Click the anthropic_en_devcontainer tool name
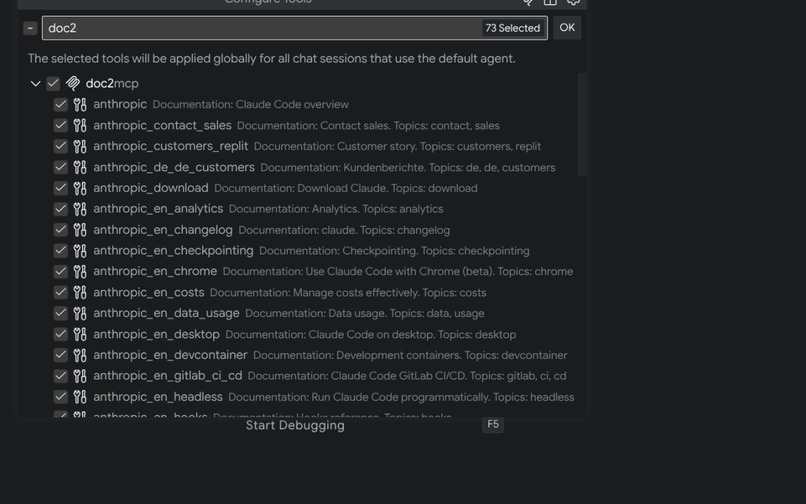Viewport: 806px width, 504px height. pyautogui.click(x=170, y=355)
